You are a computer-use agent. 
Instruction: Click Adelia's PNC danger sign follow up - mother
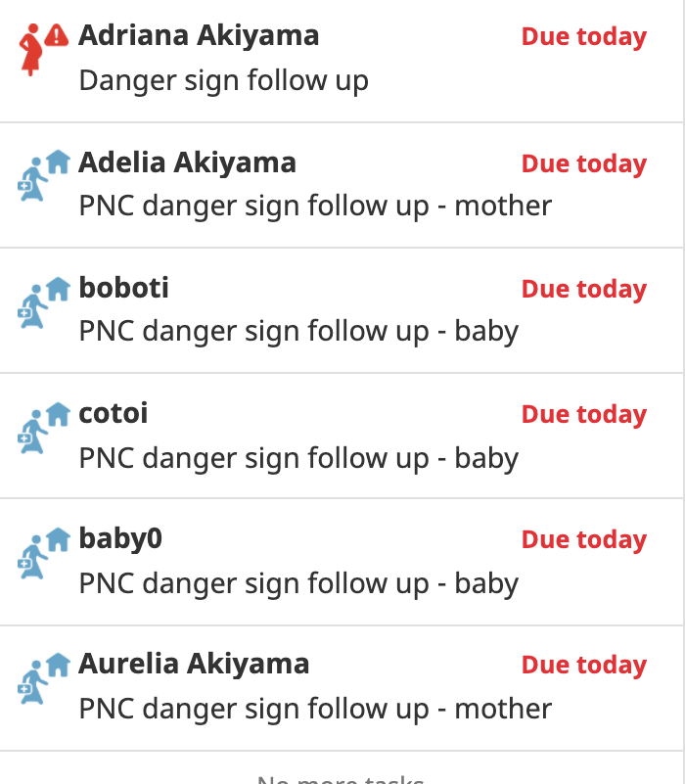click(x=315, y=206)
